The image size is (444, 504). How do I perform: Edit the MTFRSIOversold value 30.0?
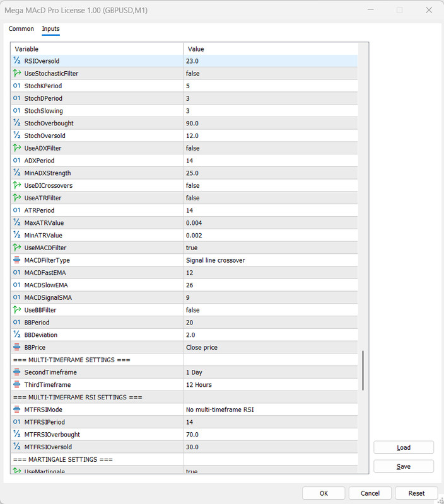pos(271,447)
